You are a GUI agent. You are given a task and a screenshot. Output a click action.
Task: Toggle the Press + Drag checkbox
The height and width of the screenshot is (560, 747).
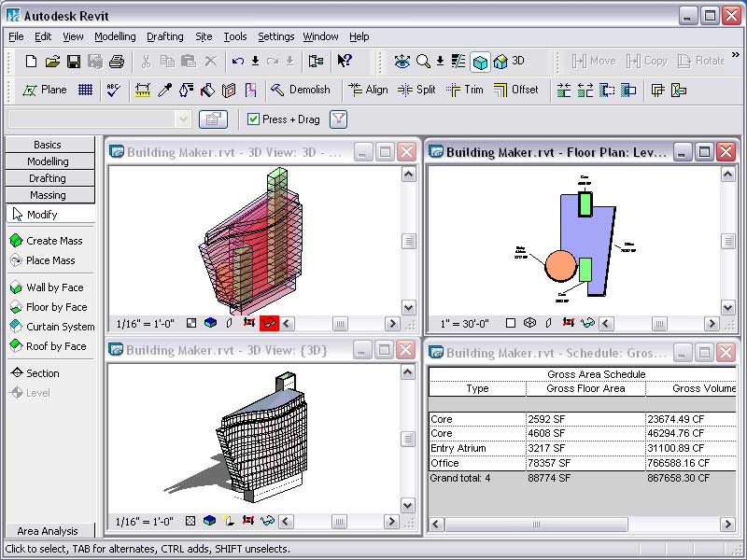253,119
